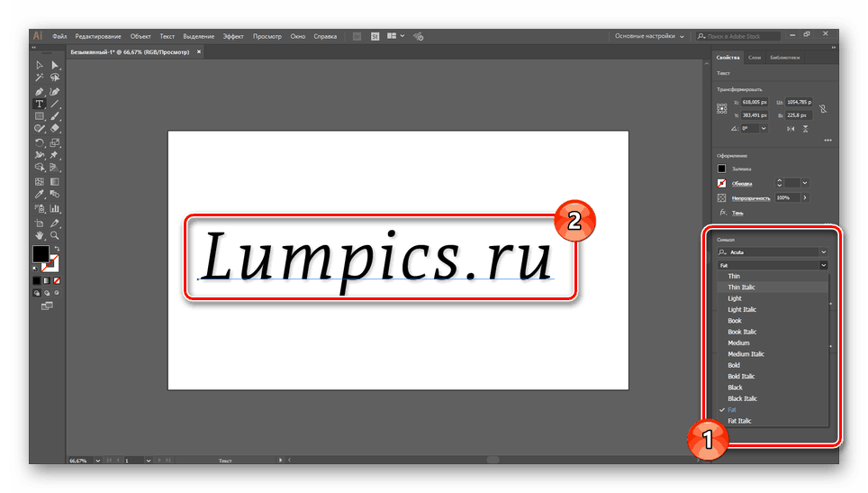Select the Hand tool

click(40, 234)
